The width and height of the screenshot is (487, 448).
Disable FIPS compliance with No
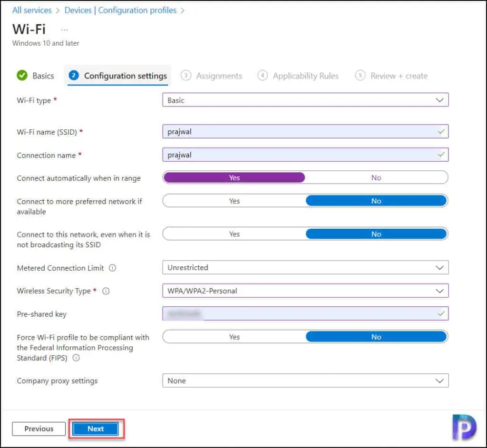pos(376,337)
